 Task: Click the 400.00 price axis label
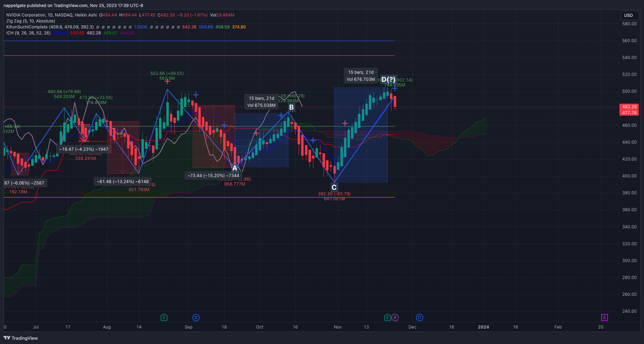click(x=629, y=176)
